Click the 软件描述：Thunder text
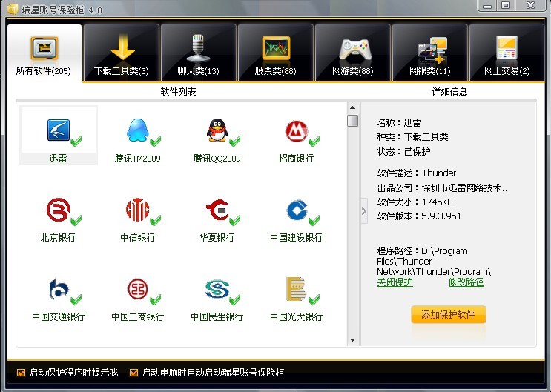Screen dimensions: 551x392 (417, 173)
